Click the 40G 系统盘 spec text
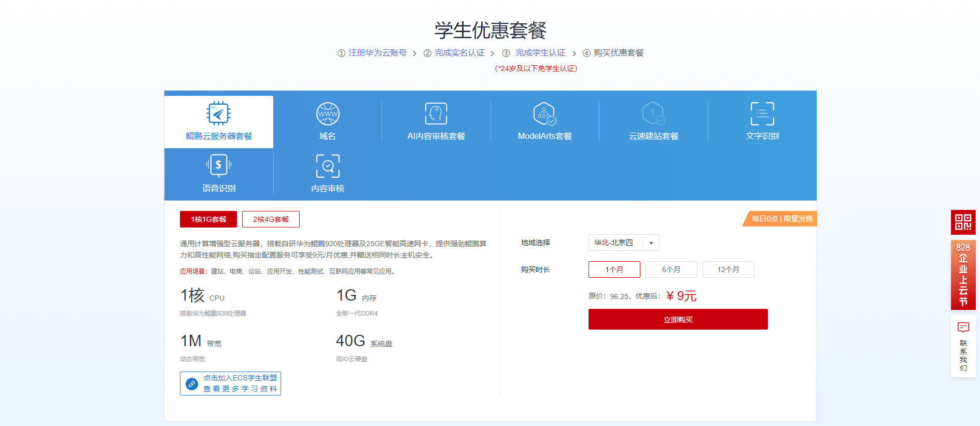The height and width of the screenshot is (426, 980). click(364, 341)
